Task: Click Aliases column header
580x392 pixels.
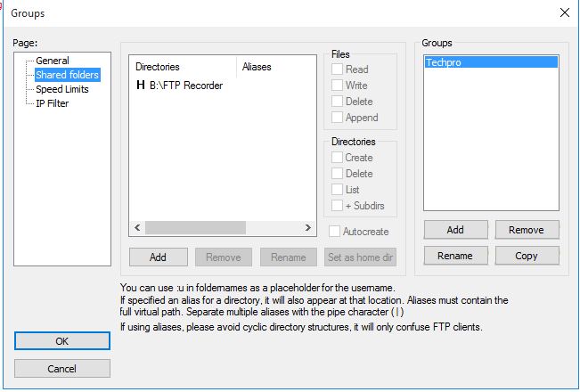Action: [x=276, y=67]
